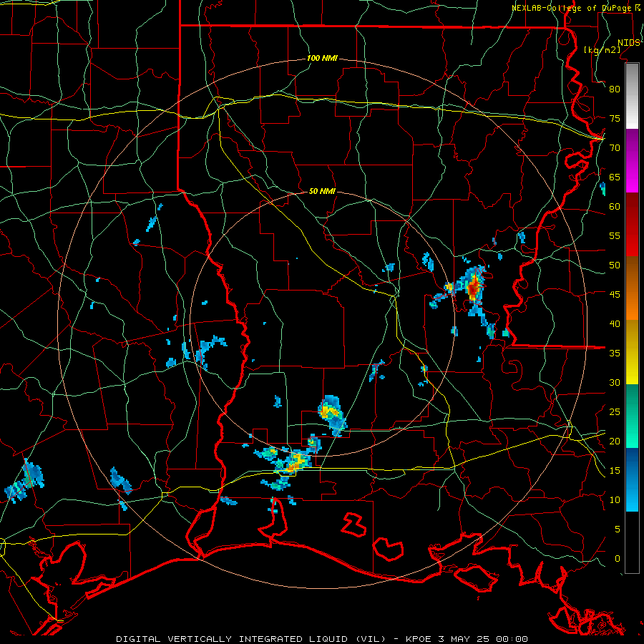644x644 pixels.
Task: Click the blue segment of the color bar
Action: pyautogui.click(x=632, y=479)
